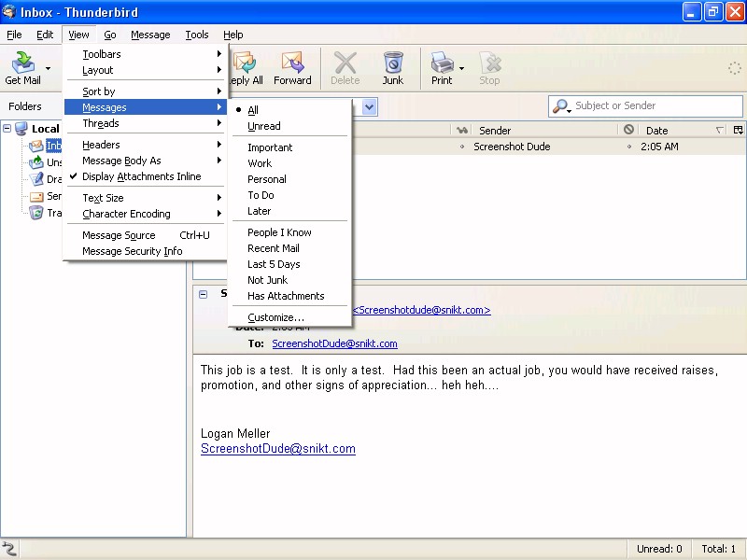Select the Work messages view
This screenshot has height=560, width=747.
[x=290, y=163]
